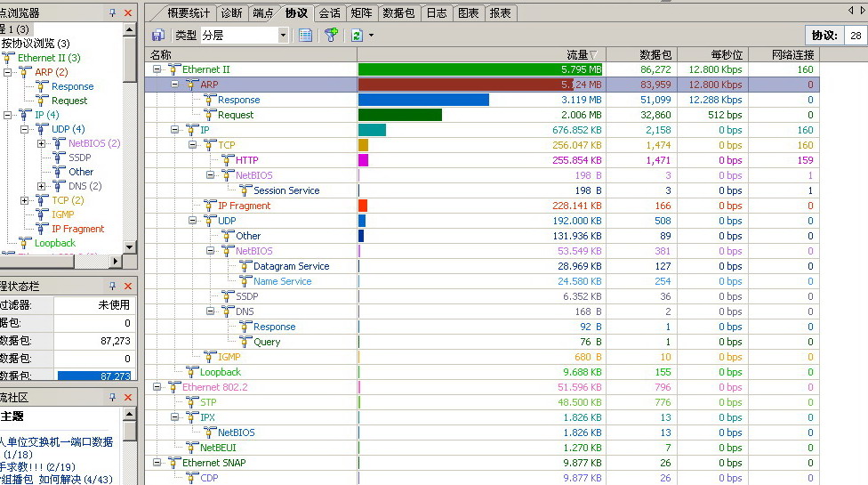Viewport: 868px width, 485px height.
Task: Click the table columns display icon
Action: 305,35
